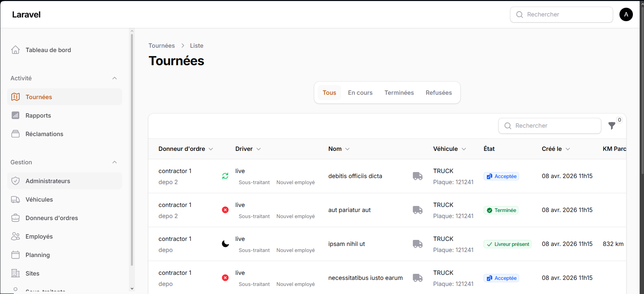Viewport: 644px width, 294px height.
Task: Click the sidebar scroll down arrow
Action: (x=132, y=288)
